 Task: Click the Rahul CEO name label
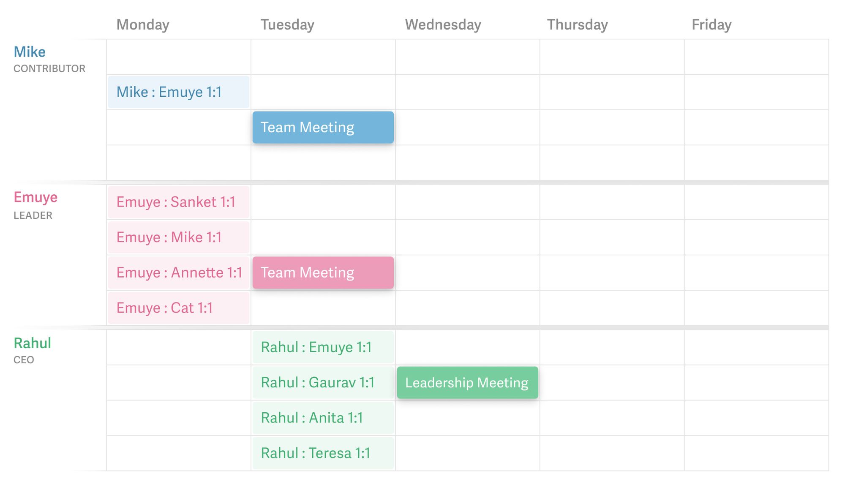(32, 343)
